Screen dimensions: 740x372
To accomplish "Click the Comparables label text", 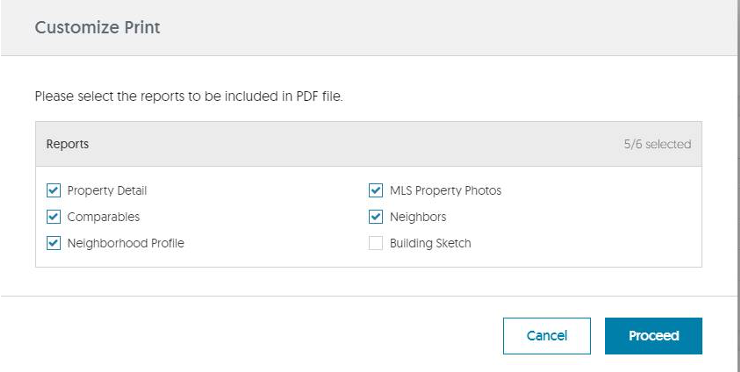I will coord(103,217).
